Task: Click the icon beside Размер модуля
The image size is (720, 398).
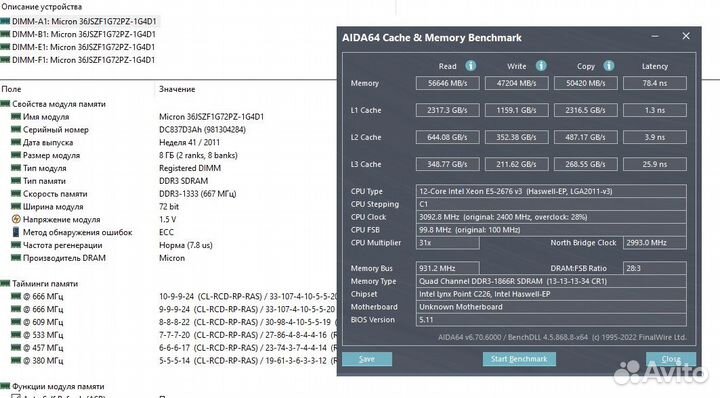Action: pyautogui.click(x=16, y=155)
